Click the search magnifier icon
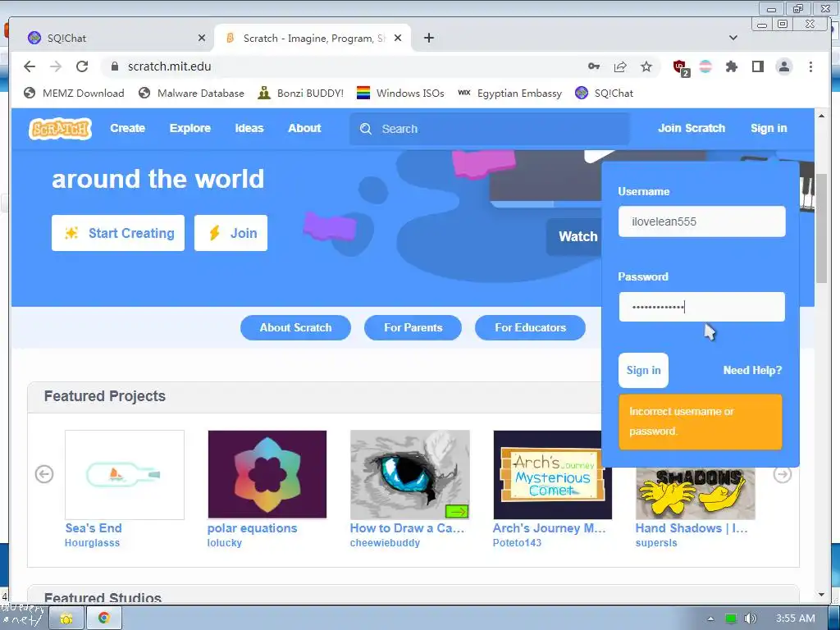Screen dimensions: 840x630 point(366,129)
